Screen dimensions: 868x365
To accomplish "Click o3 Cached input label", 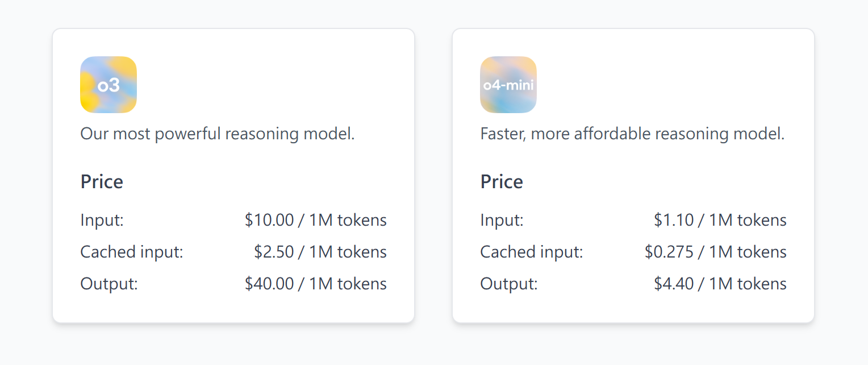I will point(132,252).
